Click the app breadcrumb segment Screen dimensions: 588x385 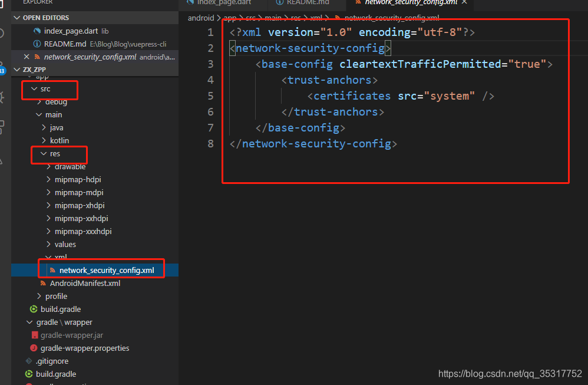[230, 18]
